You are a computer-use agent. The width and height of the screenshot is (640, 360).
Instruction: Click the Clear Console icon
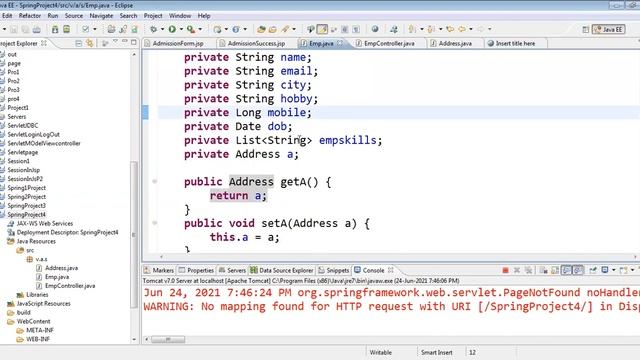click(x=543, y=270)
